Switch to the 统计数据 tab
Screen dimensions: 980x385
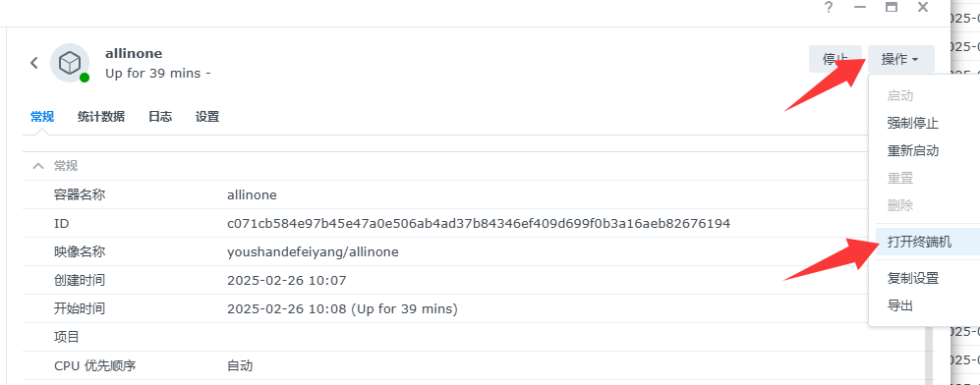pos(101,117)
